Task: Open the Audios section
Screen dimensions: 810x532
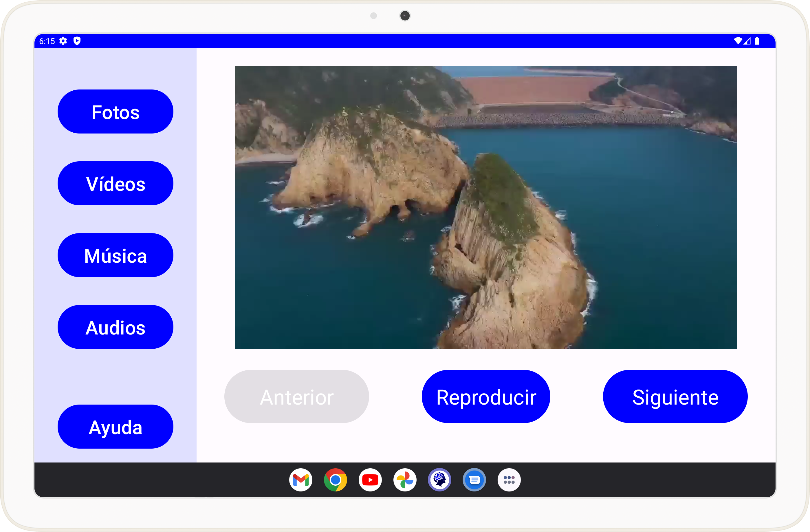Action: tap(116, 327)
